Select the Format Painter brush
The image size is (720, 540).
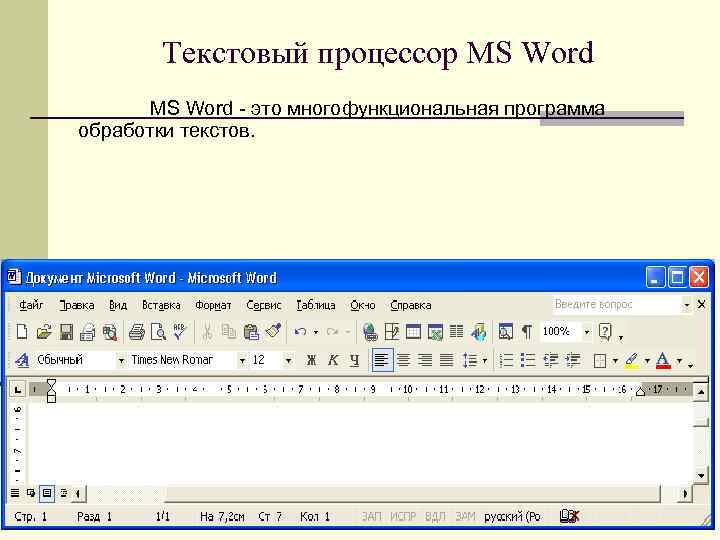pos(274,332)
